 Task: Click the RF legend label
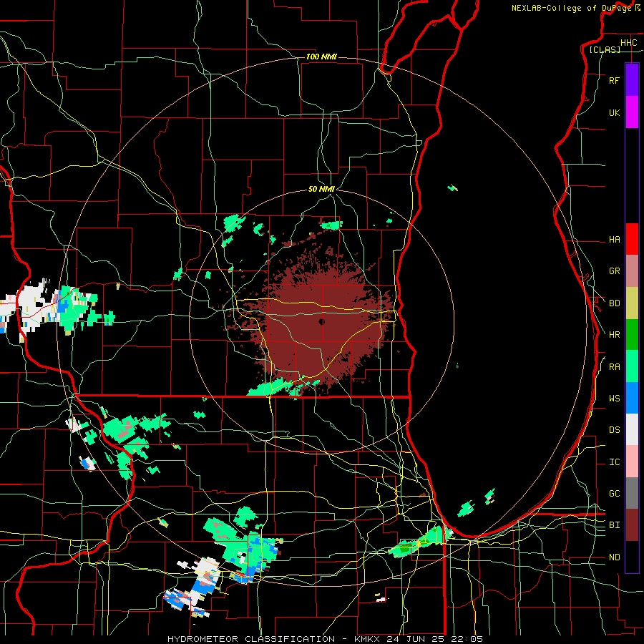pos(614,80)
